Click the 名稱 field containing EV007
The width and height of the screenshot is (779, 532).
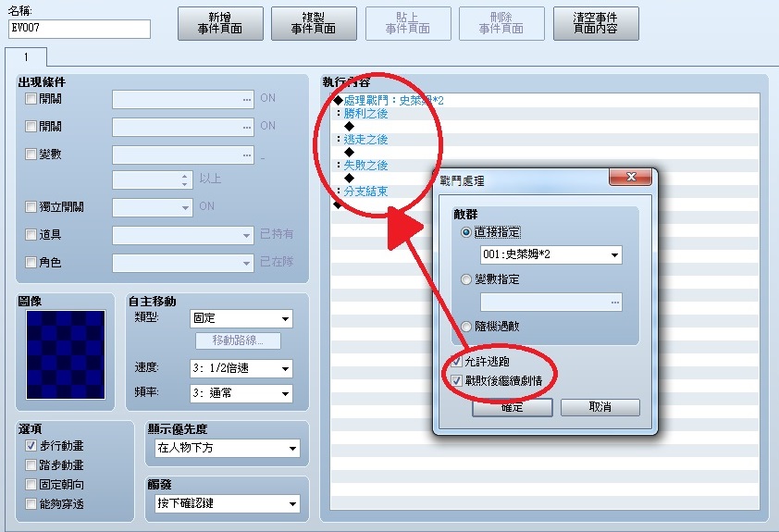tap(80, 29)
